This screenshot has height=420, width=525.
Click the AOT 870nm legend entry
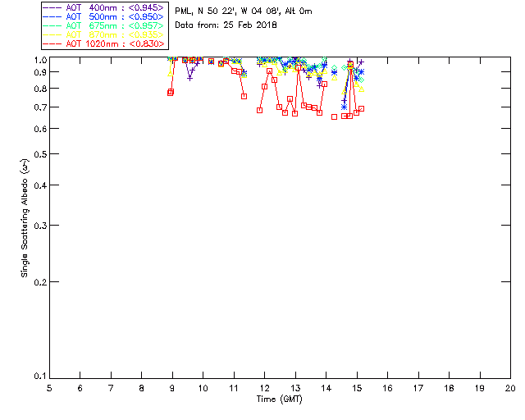click(x=103, y=34)
